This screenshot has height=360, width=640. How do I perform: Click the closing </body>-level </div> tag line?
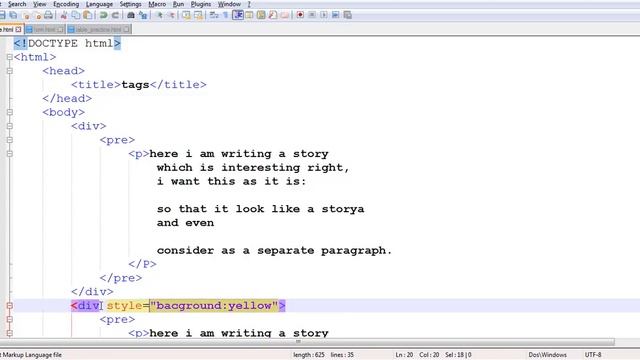click(x=92, y=291)
